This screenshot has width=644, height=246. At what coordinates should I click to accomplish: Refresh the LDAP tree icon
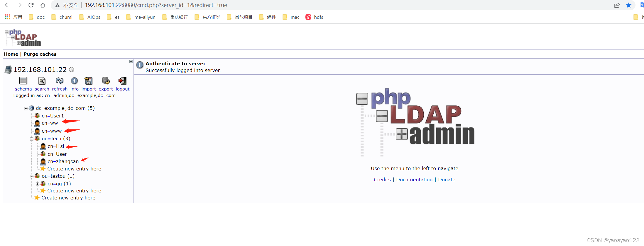coord(60,81)
